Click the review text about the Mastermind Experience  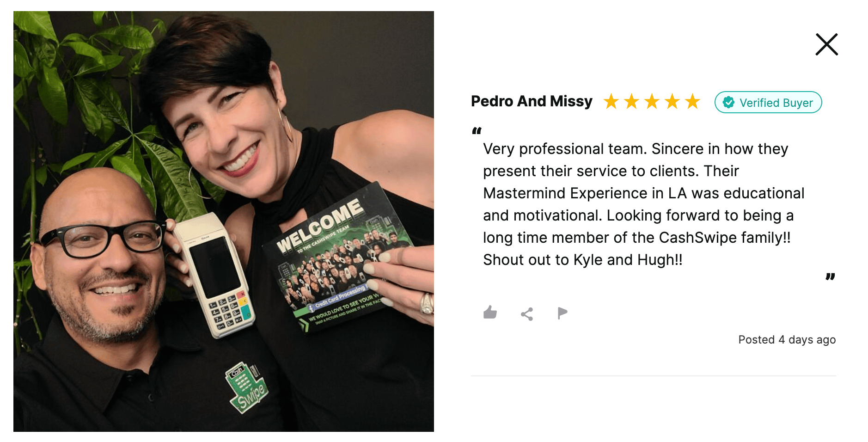[x=644, y=204]
